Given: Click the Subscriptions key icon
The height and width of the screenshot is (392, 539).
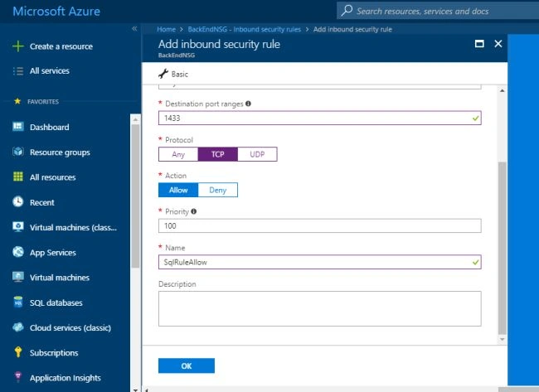Looking at the screenshot, I should (x=18, y=352).
